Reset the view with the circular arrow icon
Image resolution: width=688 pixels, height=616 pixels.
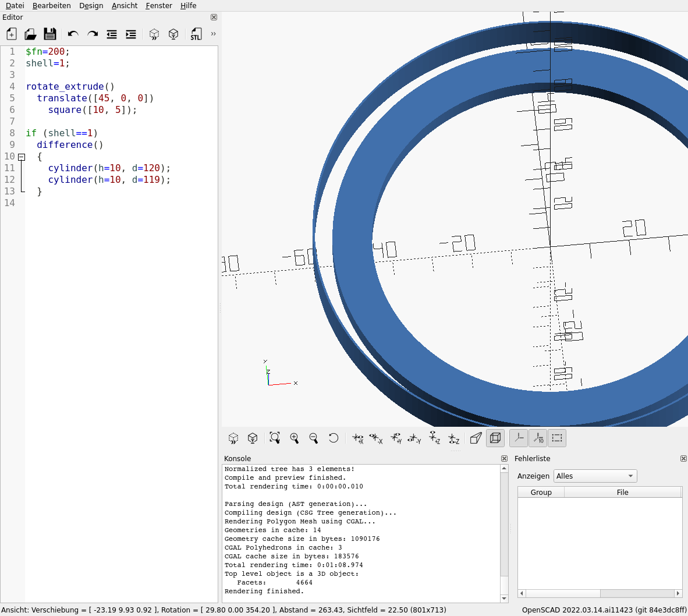pyautogui.click(x=334, y=438)
